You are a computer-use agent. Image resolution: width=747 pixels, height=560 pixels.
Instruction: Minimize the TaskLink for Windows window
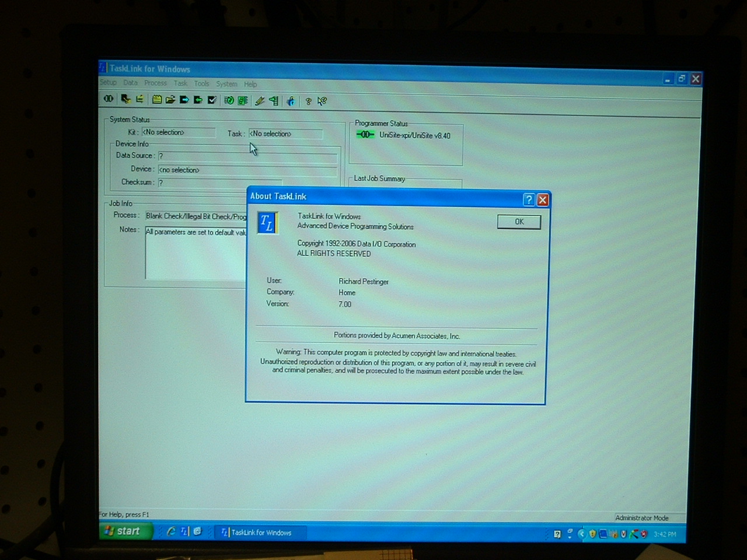click(x=668, y=79)
